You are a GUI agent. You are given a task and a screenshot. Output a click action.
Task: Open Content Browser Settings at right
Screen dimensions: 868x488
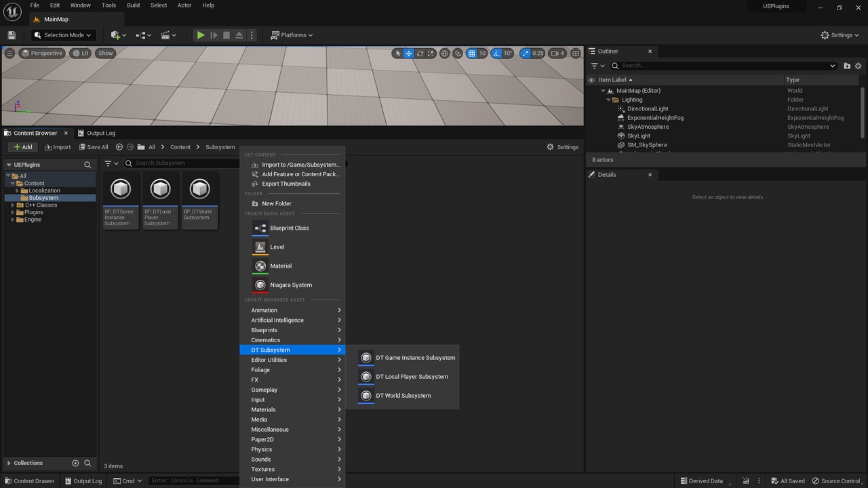(563, 147)
